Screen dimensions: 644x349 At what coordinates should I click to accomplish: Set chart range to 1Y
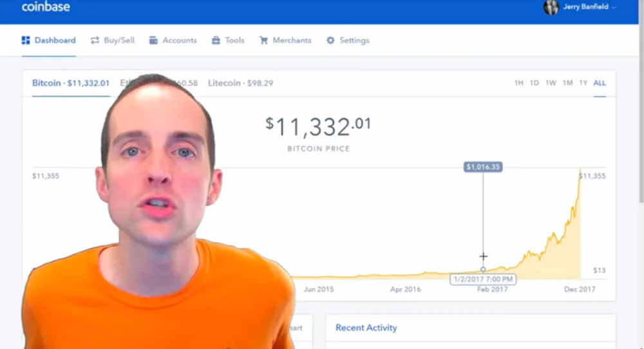pos(583,83)
